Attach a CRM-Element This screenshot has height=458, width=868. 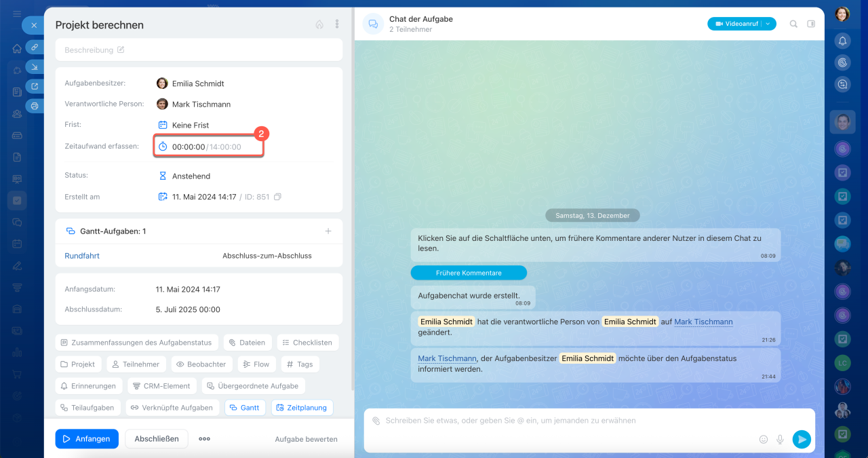coord(162,386)
